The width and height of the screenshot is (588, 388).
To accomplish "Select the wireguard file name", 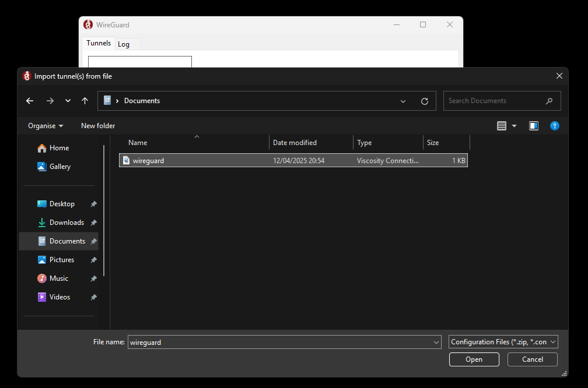I will click(148, 161).
